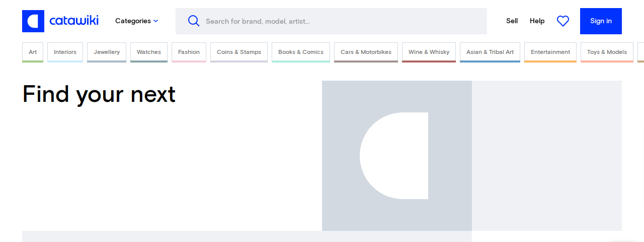Switch to the Fashion category
This screenshot has width=644, height=242.
point(189,52)
